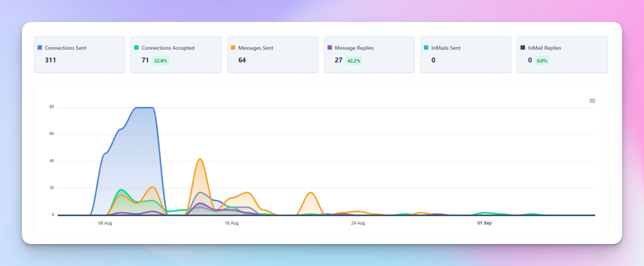Click the 16 Aug axis label

[x=231, y=223]
